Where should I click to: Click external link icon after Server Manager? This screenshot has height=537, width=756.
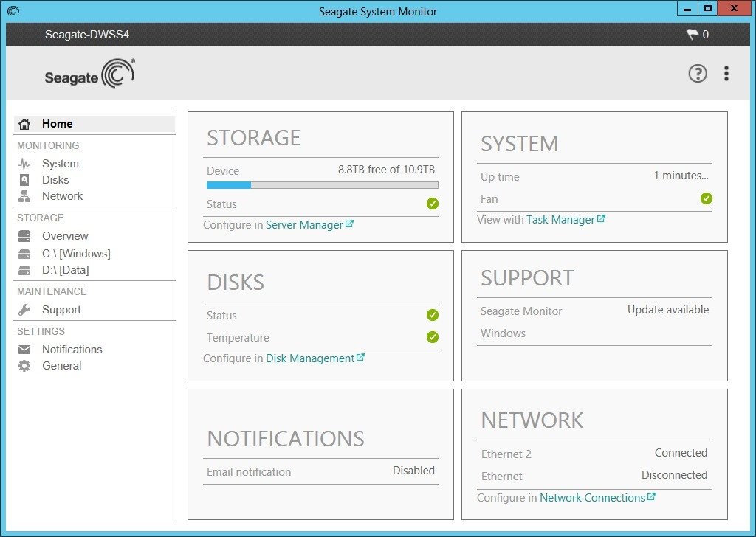pyautogui.click(x=349, y=224)
